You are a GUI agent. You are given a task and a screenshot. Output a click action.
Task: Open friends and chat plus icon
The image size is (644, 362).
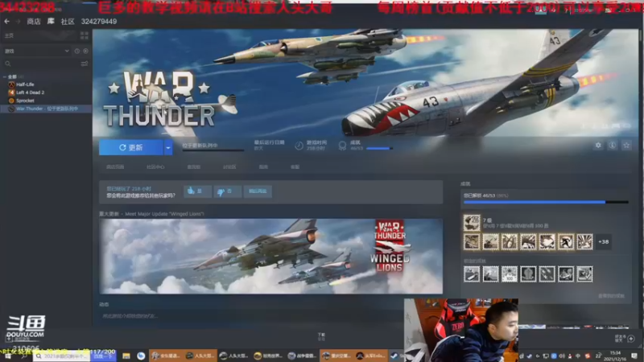pyautogui.click(x=630, y=338)
